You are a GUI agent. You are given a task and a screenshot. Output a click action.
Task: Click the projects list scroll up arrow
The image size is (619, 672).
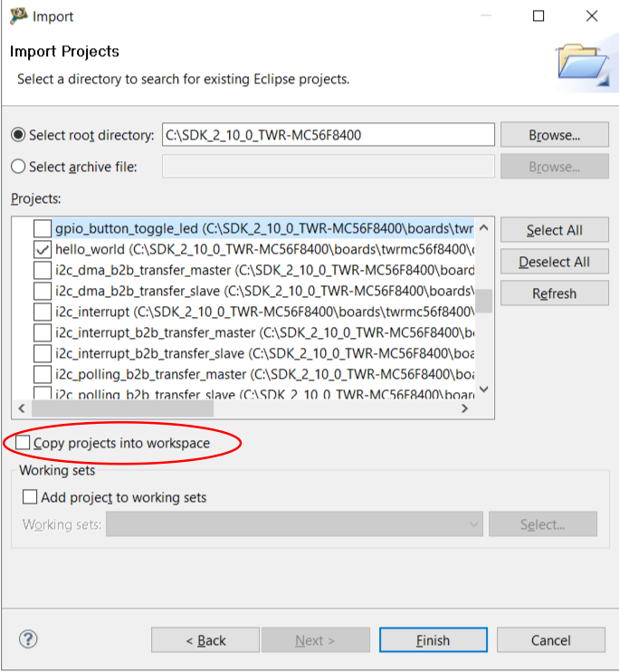pos(484,227)
